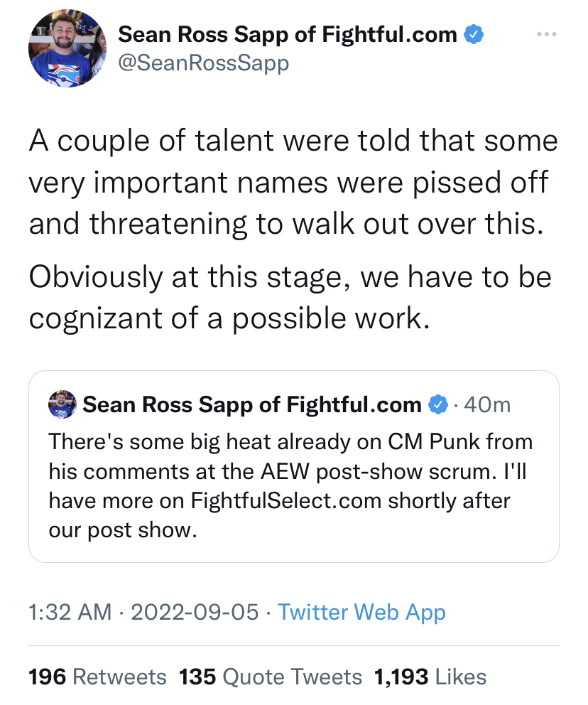Click the 1:32 AM tweet timestamp
This screenshot has height=705, width=588.
click(x=70, y=612)
